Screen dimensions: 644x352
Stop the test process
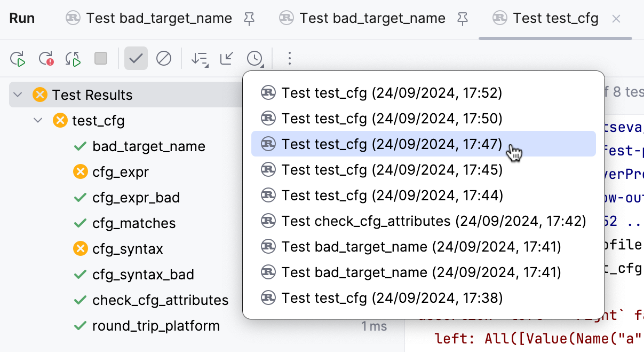coord(100,58)
